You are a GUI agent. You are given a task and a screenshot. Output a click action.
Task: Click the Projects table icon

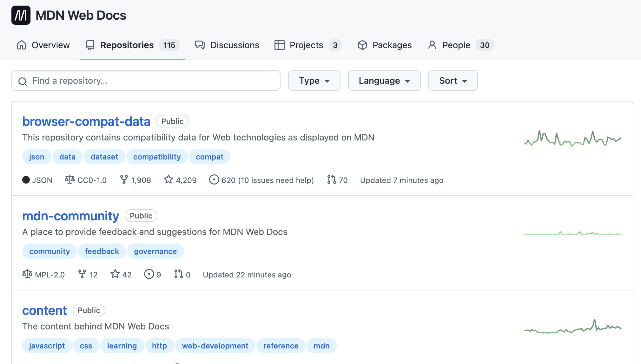pyautogui.click(x=279, y=45)
